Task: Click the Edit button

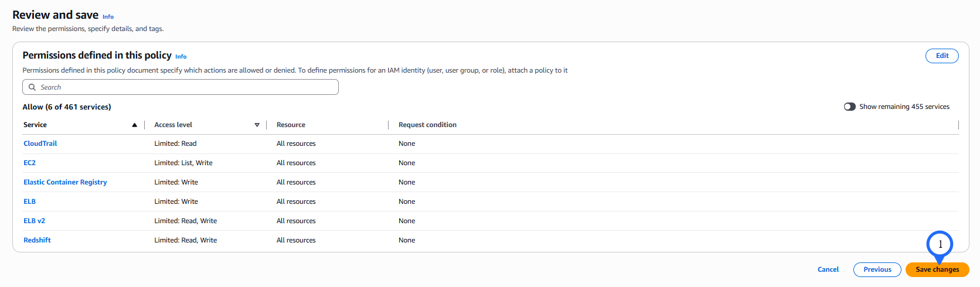Action: [941, 56]
